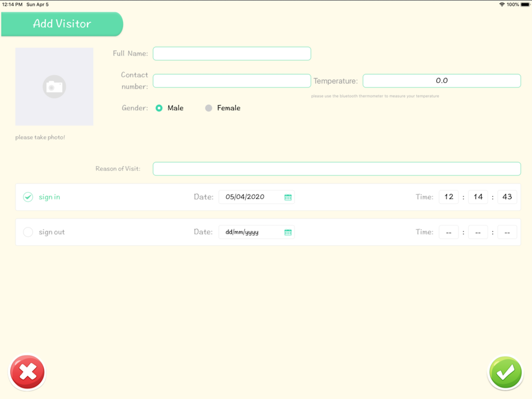Select the Female gender radio button

pyautogui.click(x=209, y=108)
